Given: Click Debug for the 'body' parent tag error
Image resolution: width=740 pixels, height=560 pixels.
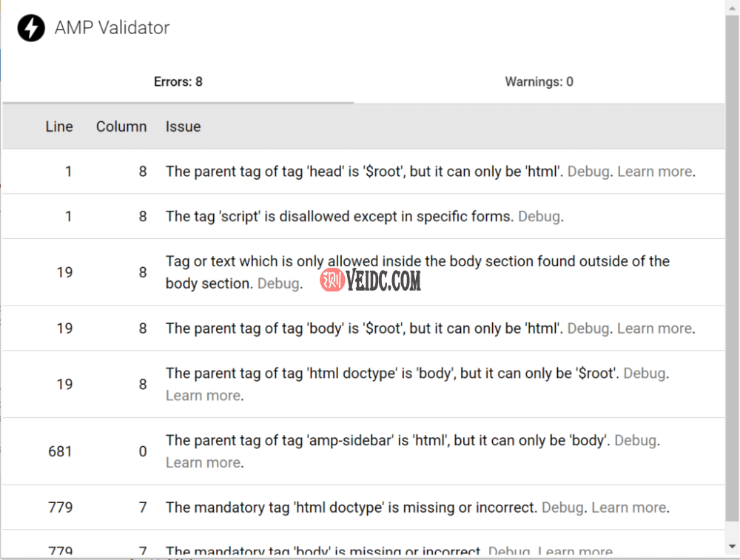Looking at the screenshot, I should [588, 328].
